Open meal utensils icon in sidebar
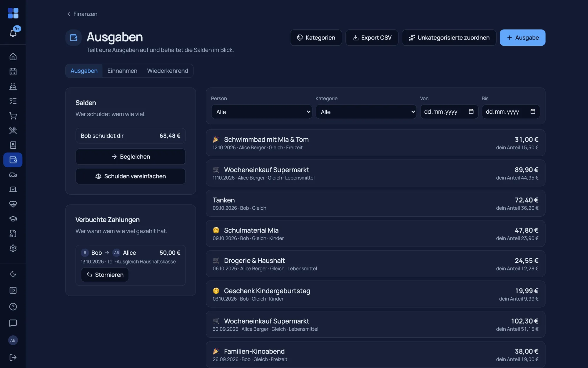 click(13, 130)
